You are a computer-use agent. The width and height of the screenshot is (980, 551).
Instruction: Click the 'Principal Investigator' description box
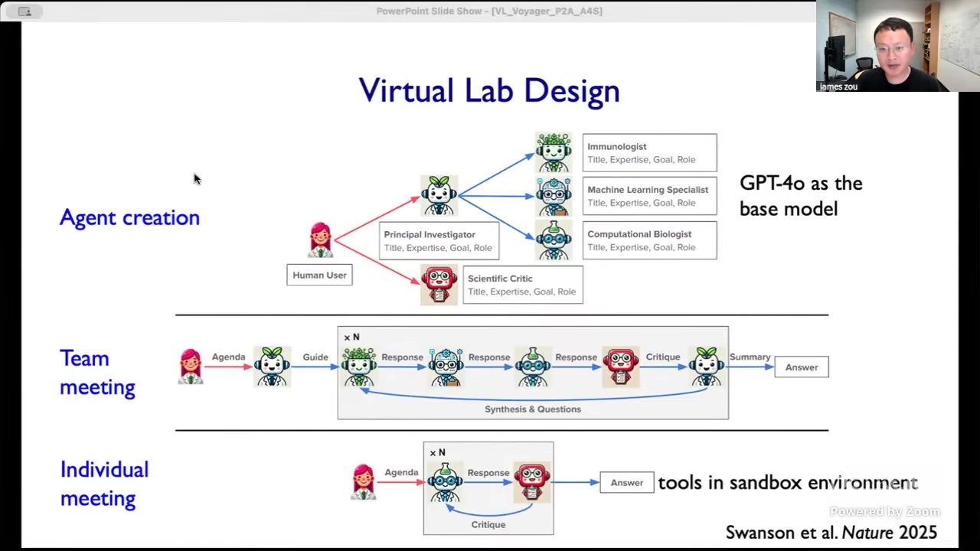[439, 241]
